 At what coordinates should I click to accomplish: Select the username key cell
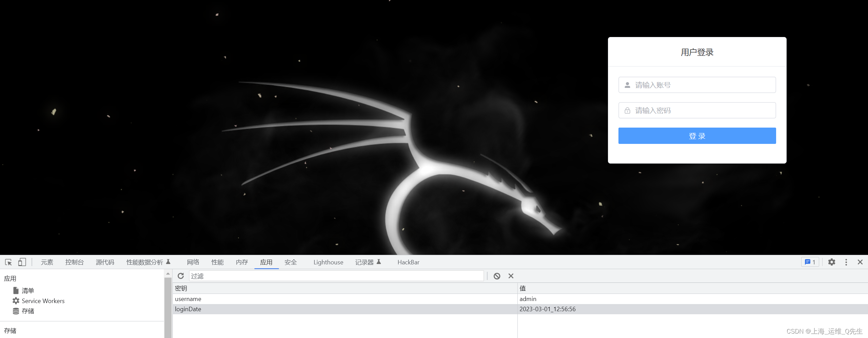click(345, 299)
